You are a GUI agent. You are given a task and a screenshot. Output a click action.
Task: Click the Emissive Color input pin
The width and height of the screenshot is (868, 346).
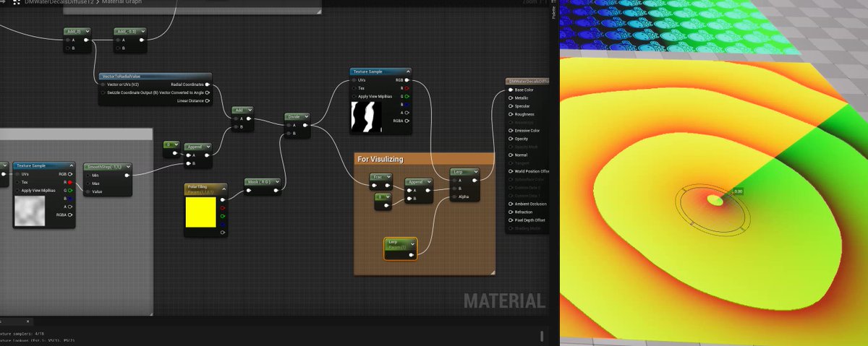coord(511,131)
